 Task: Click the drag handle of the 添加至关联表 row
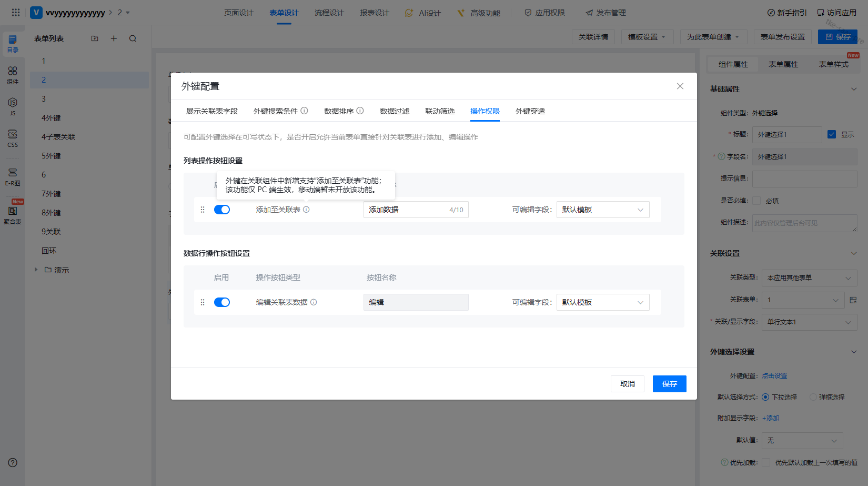(203, 210)
